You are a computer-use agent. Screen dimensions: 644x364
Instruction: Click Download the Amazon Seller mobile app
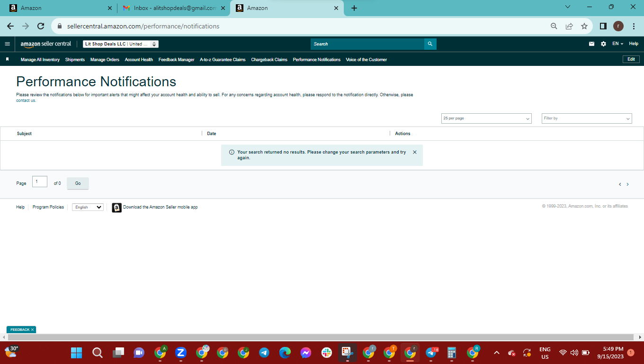click(161, 207)
